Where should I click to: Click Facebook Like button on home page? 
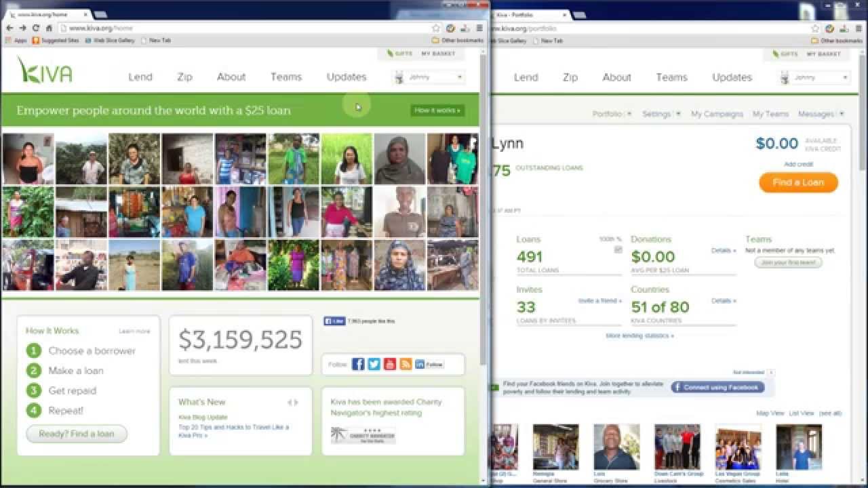point(334,321)
